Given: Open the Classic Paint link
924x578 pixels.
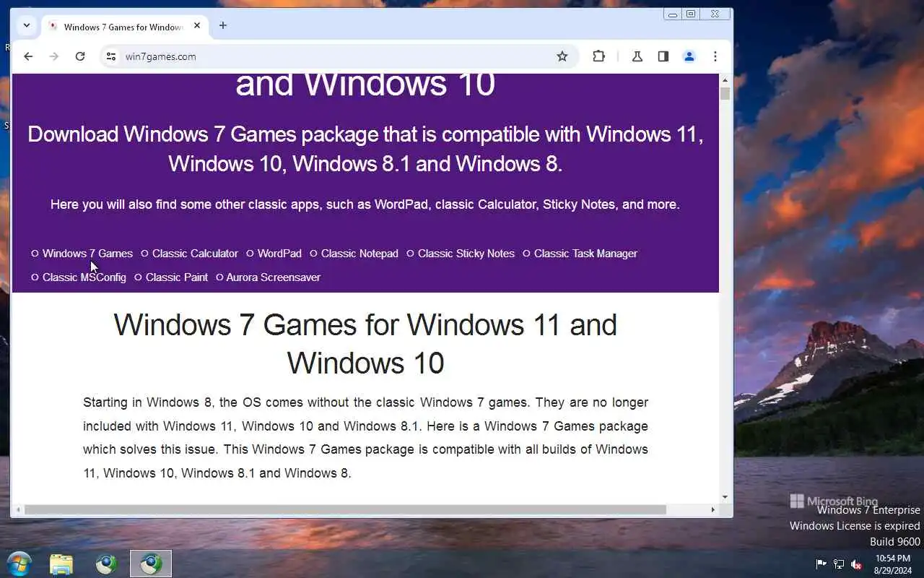Looking at the screenshot, I should (177, 277).
